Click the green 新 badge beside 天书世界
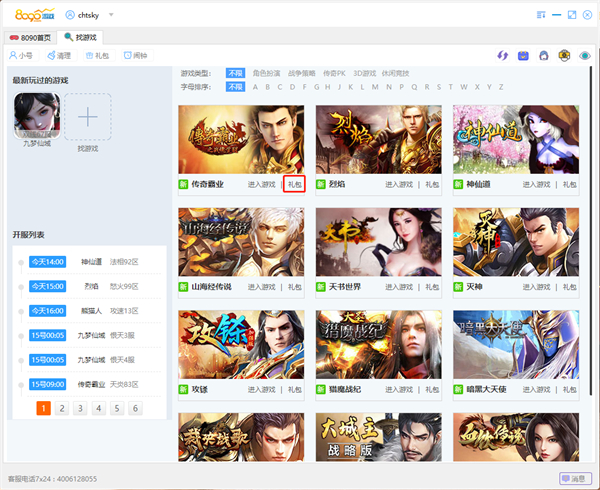 coord(321,287)
